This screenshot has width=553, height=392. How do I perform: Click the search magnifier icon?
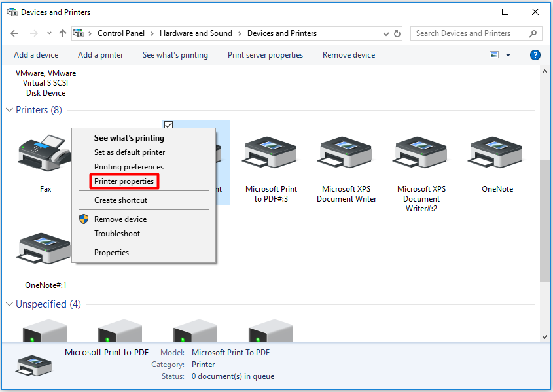pos(533,33)
